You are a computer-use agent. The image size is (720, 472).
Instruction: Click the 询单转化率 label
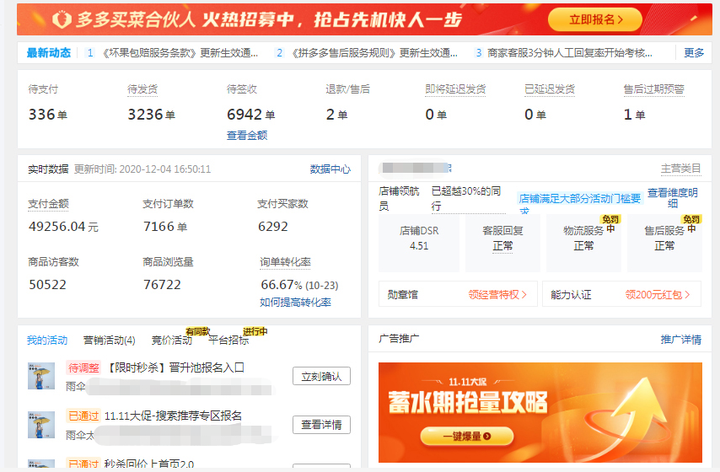(285, 262)
